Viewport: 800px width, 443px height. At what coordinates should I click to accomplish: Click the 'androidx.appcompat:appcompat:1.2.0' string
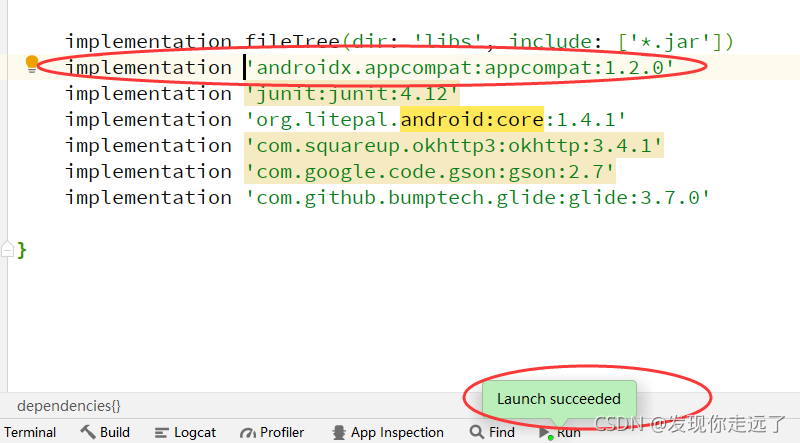tap(459, 67)
